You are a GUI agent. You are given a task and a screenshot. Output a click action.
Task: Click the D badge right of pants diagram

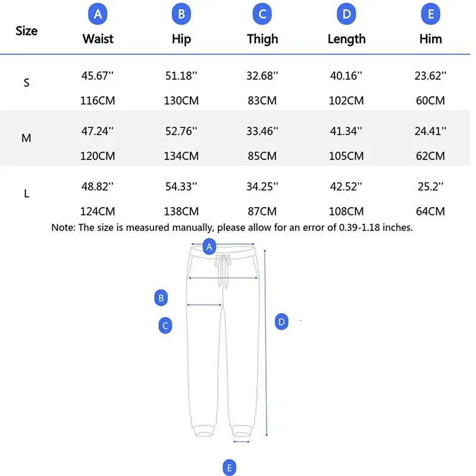(282, 322)
